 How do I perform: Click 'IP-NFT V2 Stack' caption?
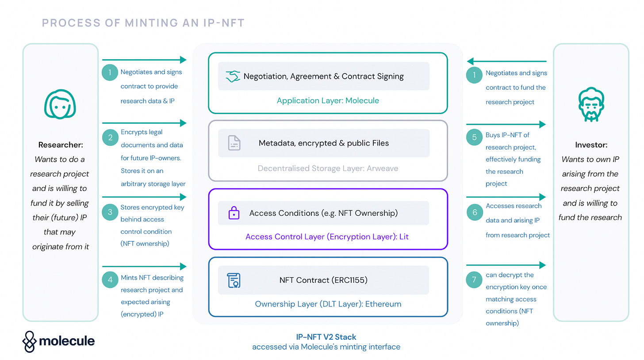(326, 337)
